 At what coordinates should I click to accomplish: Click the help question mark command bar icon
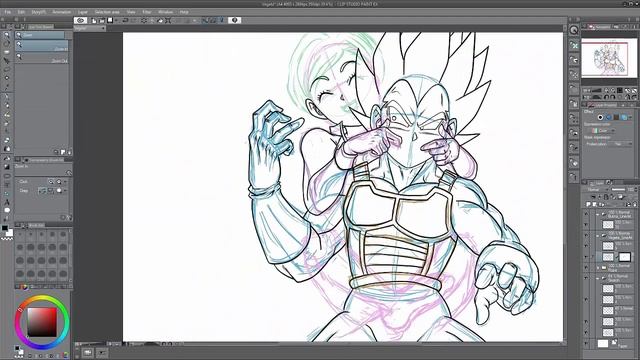pos(234,20)
